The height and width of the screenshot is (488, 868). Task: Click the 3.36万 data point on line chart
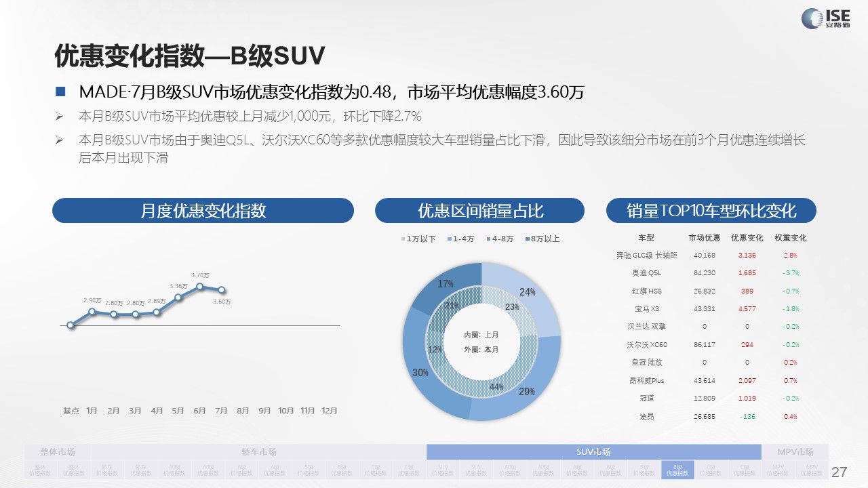[178, 297]
